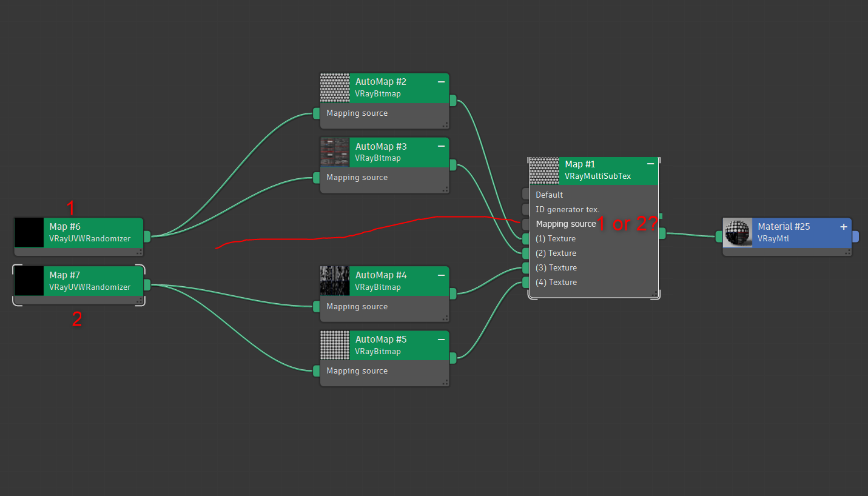Screen dimensions: 868x496
Task: Click Map #1 (2) Texture input socket
Action: tap(525, 253)
